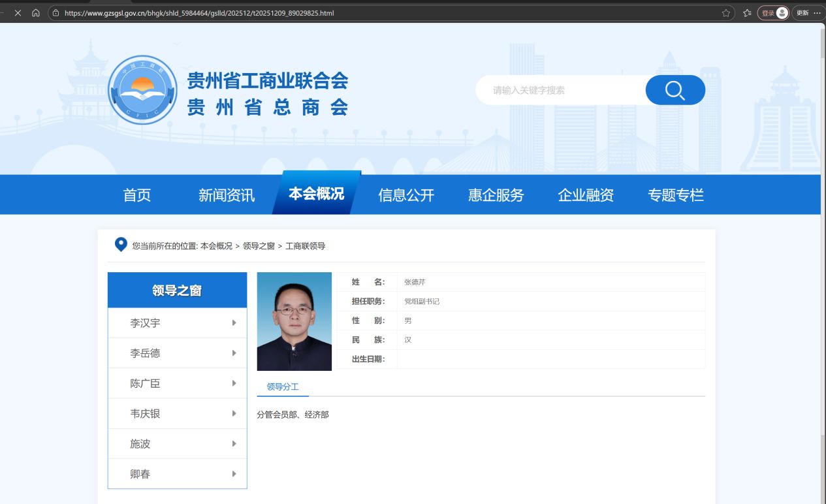Click the blue location pin icon
This screenshot has height=504, width=826.
pyautogui.click(x=121, y=245)
